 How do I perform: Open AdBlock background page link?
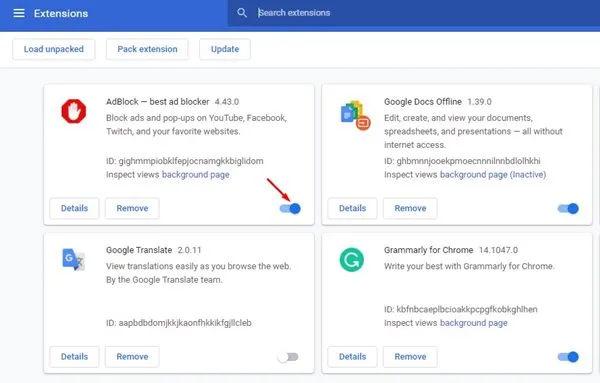(x=196, y=175)
